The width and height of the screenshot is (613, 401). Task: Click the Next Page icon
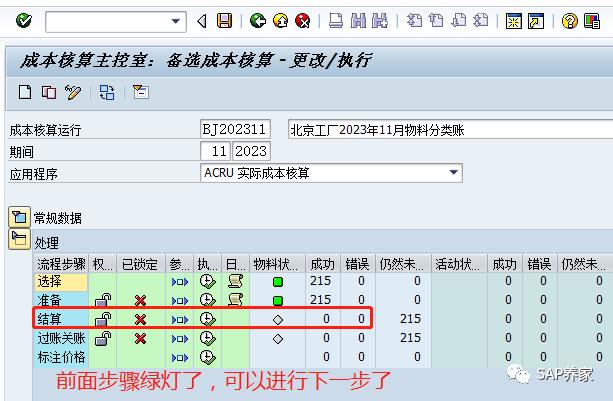458,21
